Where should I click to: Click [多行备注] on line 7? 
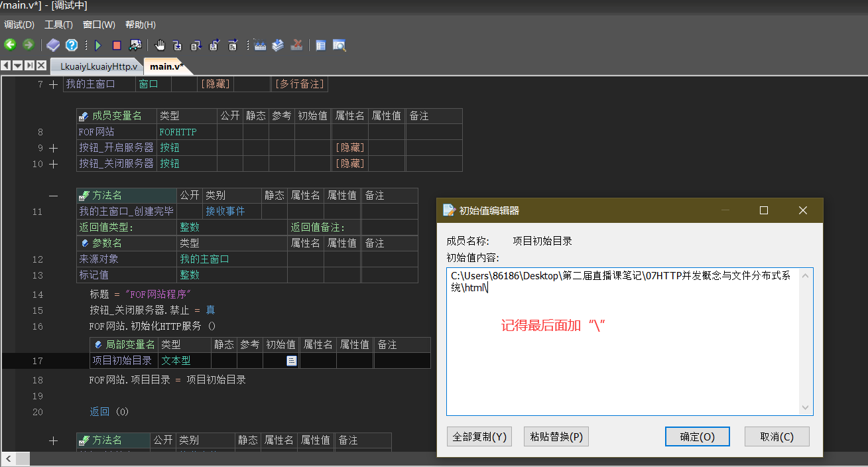[x=300, y=84]
